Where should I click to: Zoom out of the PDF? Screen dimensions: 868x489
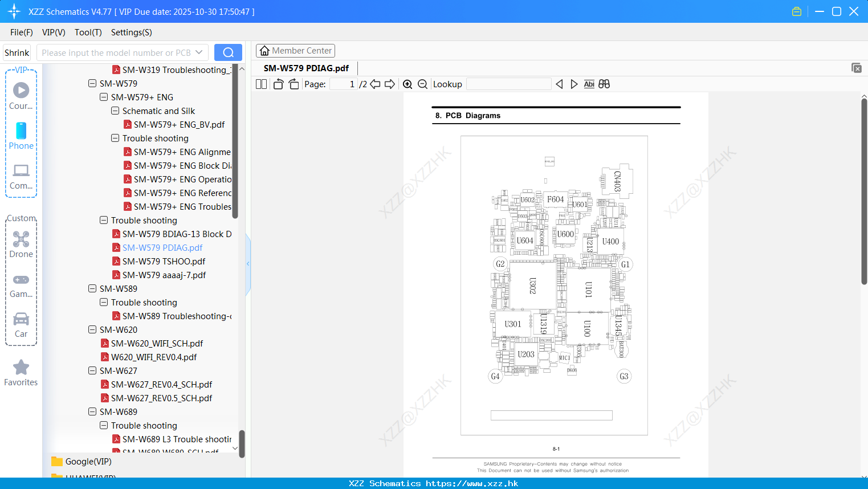pyautogui.click(x=422, y=84)
